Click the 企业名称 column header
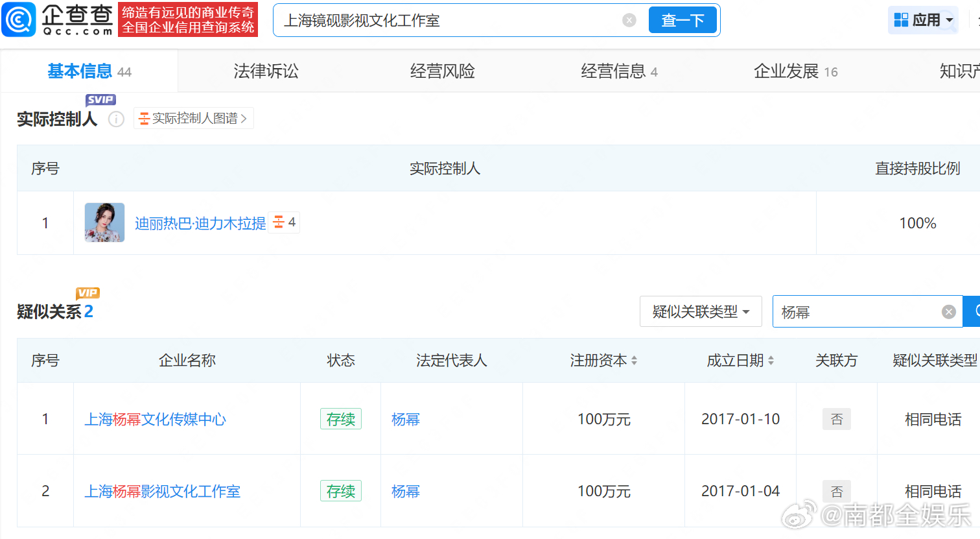This screenshot has width=980, height=539. pyautogui.click(x=187, y=361)
